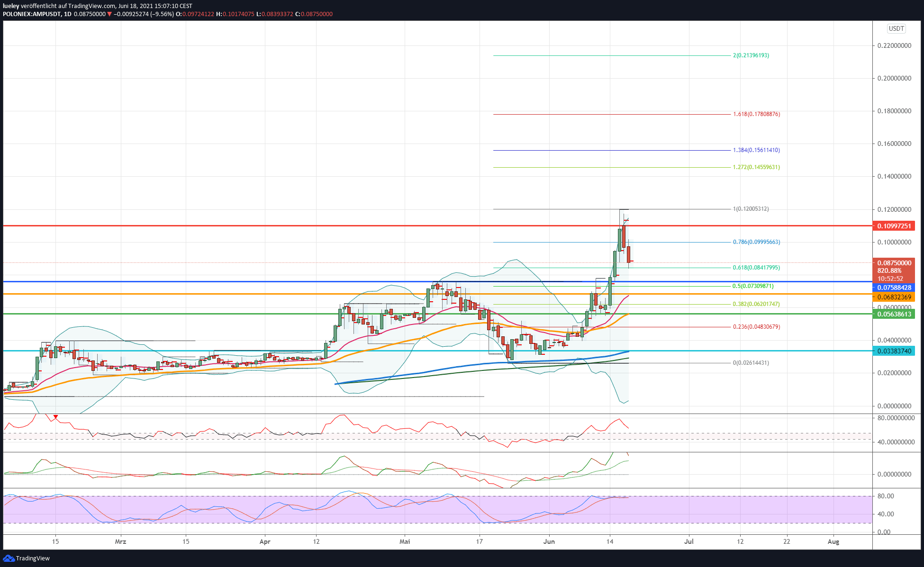This screenshot has width=924, height=567.
Task: Click the Fibonacci label 0(0.02614431)
Action: pyautogui.click(x=751, y=363)
